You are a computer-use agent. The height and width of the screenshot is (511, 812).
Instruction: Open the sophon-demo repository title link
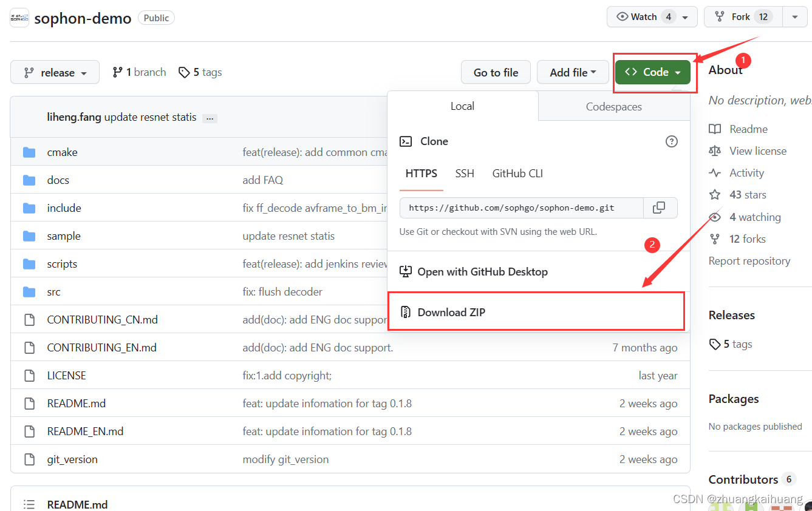tap(83, 18)
